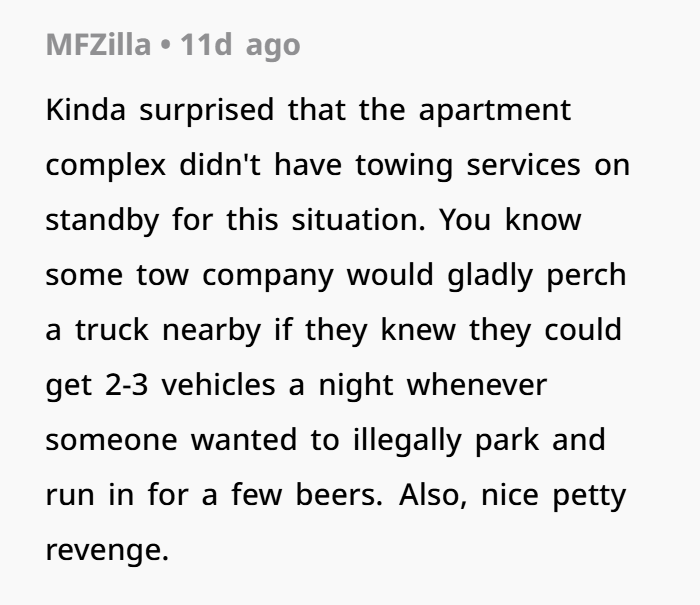Click the word "Kinda" starting the comment
700x605 pixels.
coord(86,110)
